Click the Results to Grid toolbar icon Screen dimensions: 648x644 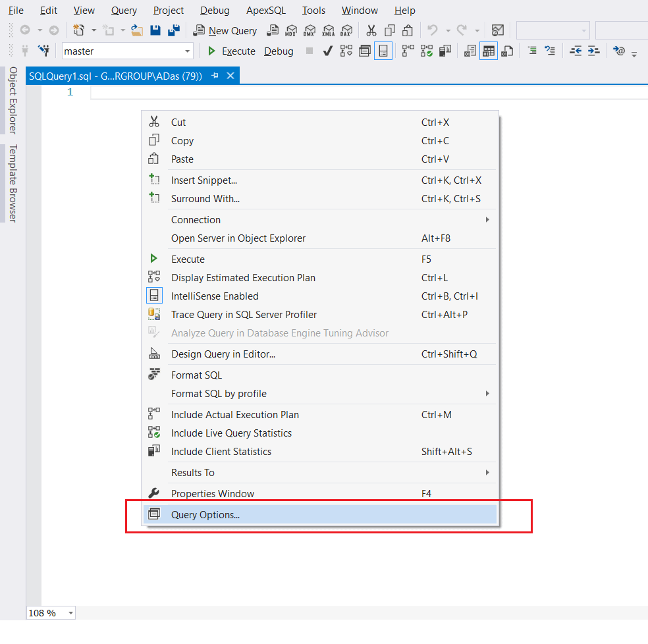pos(488,51)
